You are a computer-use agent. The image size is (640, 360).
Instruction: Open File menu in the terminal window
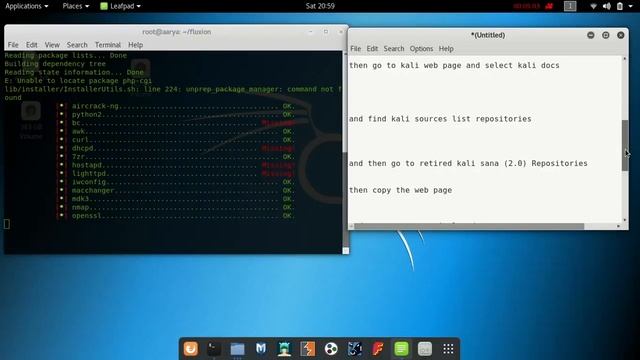13,45
